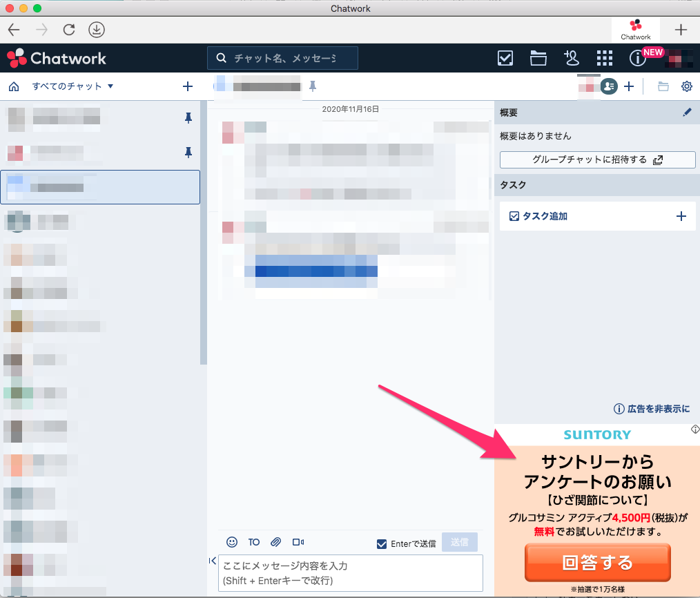Open chat settings via gear icon
Screen dimensions: 700x598
(686, 86)
